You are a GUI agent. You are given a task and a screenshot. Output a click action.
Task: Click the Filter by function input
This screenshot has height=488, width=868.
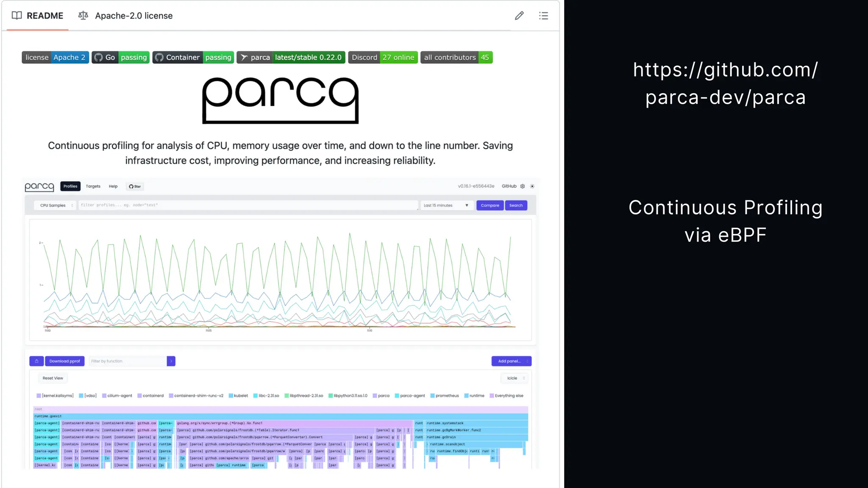click(128, 361)
